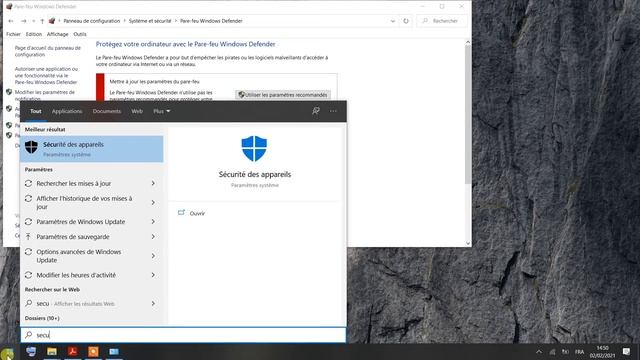Open Modifier les paramètres de notification link
Screen dimensions: 640x360
pos(44,95)
